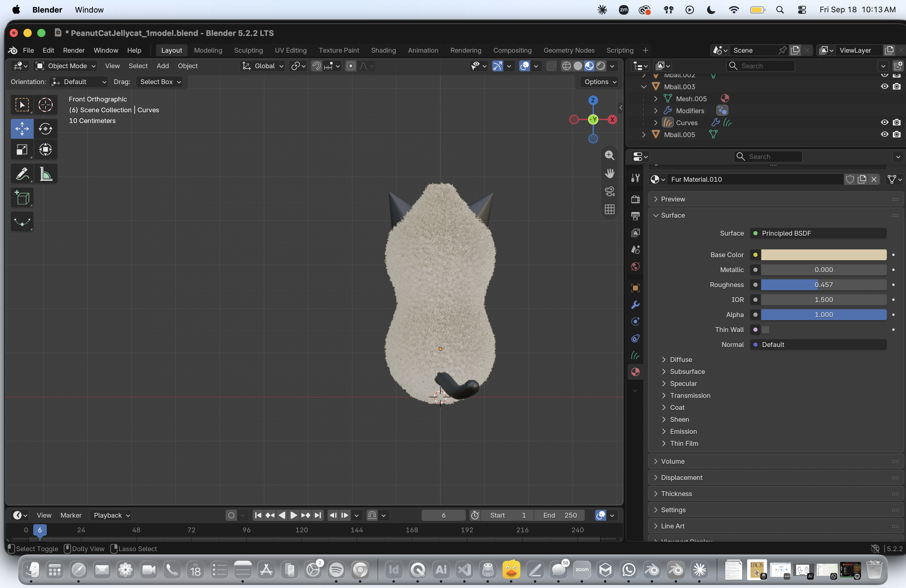Viewport: 906px width, 588px height.
Task: Expand the Subsurface subpanel
Action: (x=664, y=372)
